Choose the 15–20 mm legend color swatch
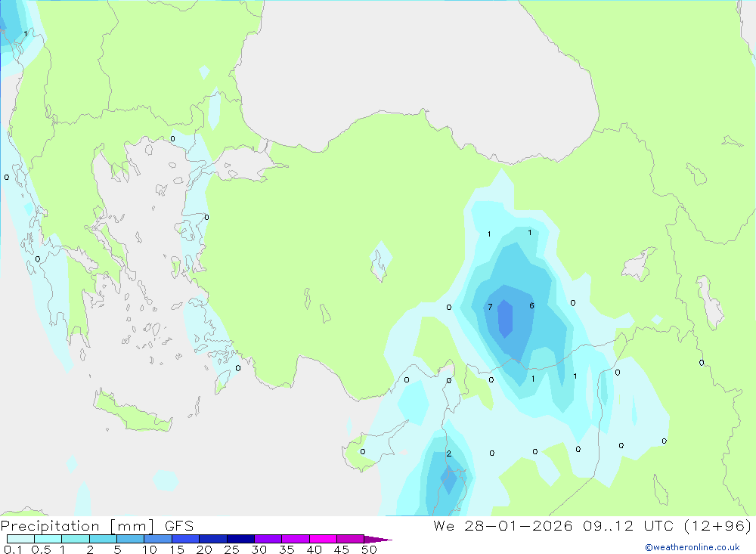756x554 pixels. (185, 539)
